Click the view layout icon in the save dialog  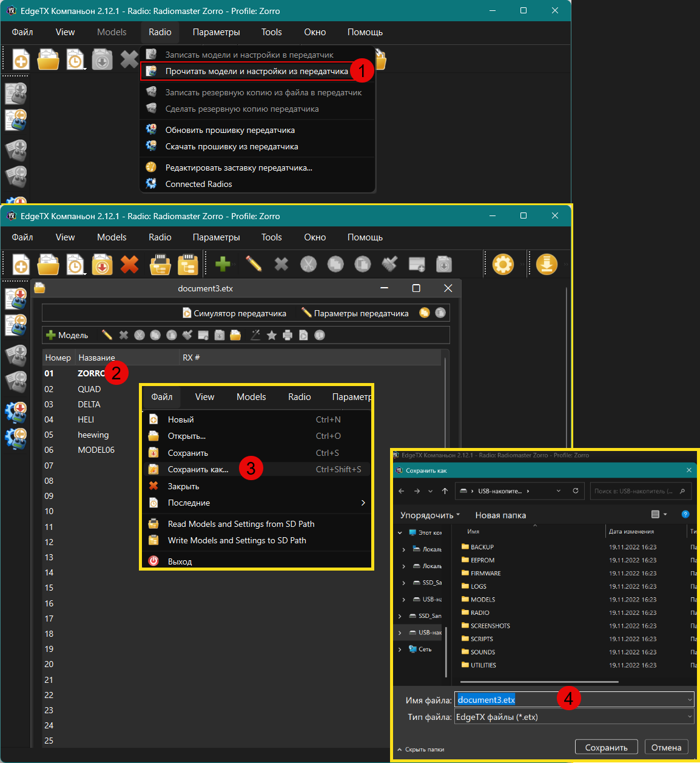coord(655,514)
